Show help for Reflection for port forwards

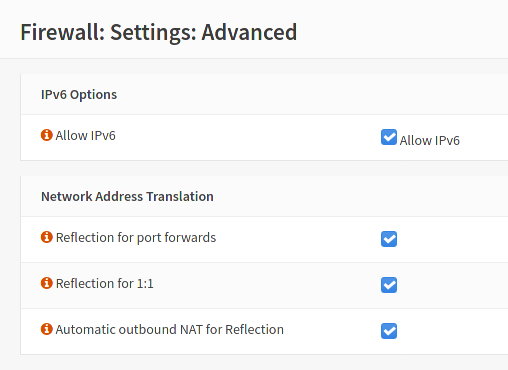(x=47, y=237)
